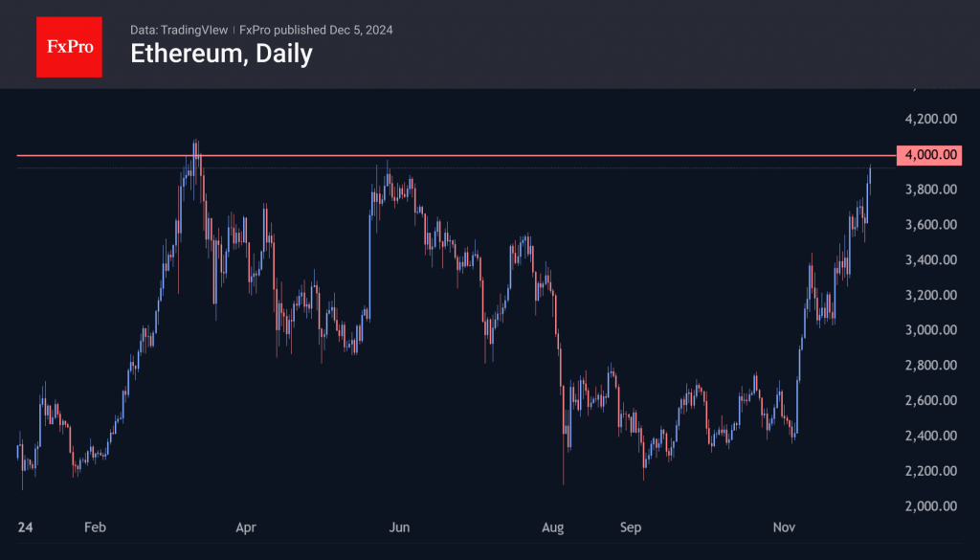This screenshot has width=980, height=560.
Task: Click the "Data: TradingView" source text
Action: 179,30
